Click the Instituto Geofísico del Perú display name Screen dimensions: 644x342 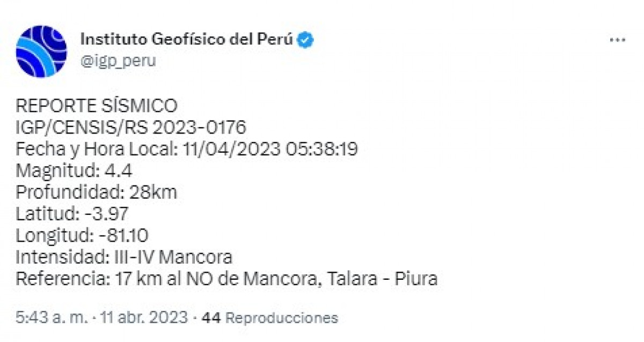point(186,40)
